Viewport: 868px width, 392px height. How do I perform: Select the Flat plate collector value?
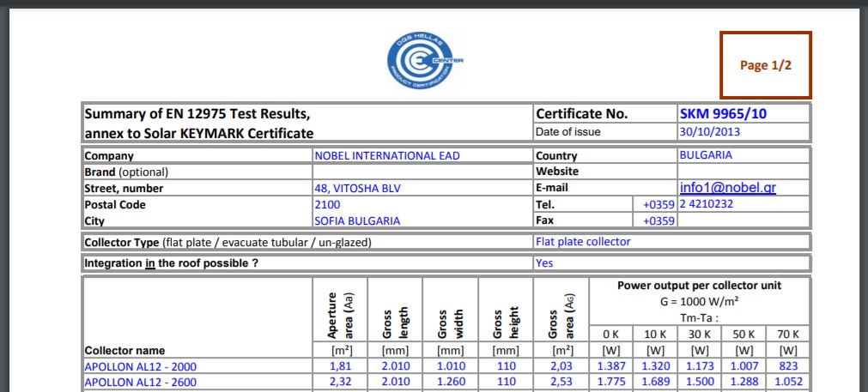(x=583, y=242)
